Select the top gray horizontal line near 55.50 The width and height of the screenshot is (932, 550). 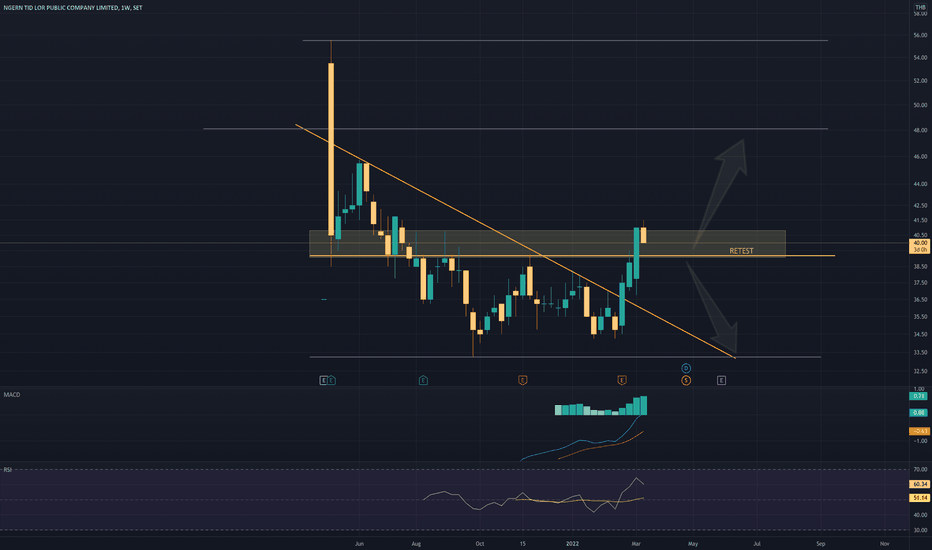click(x=565, y=40)
